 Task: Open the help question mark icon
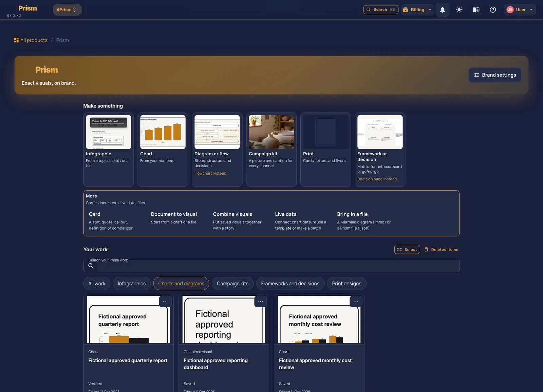point(493,10)
